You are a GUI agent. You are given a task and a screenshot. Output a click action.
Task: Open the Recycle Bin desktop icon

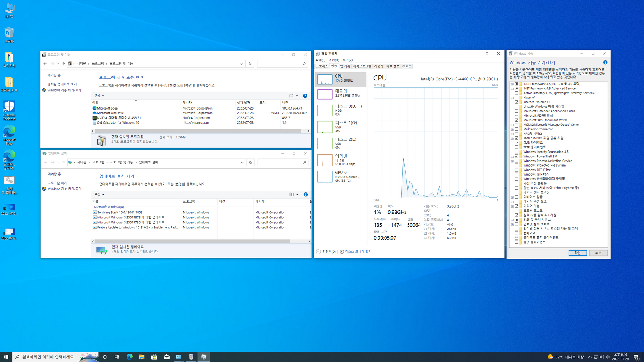click(x=9, y=35)
